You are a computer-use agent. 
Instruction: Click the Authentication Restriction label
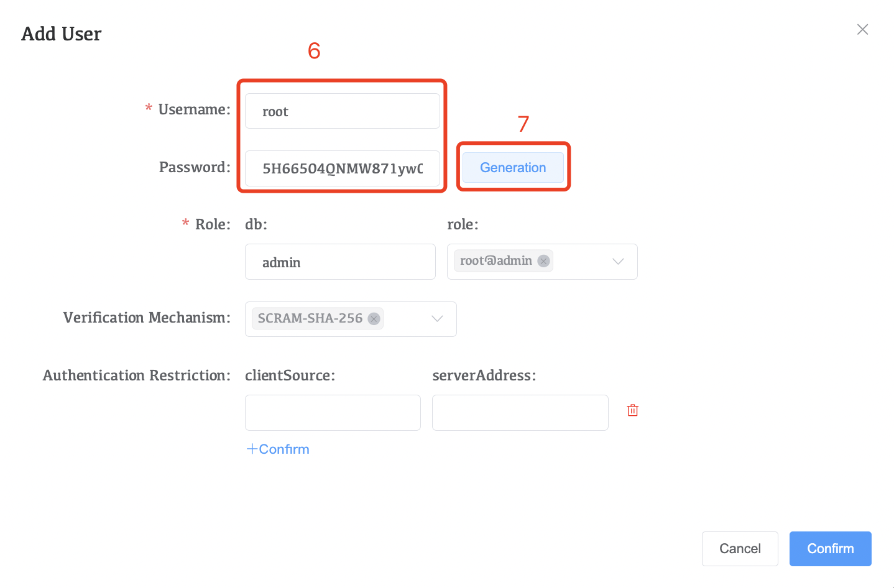[136, 375]
